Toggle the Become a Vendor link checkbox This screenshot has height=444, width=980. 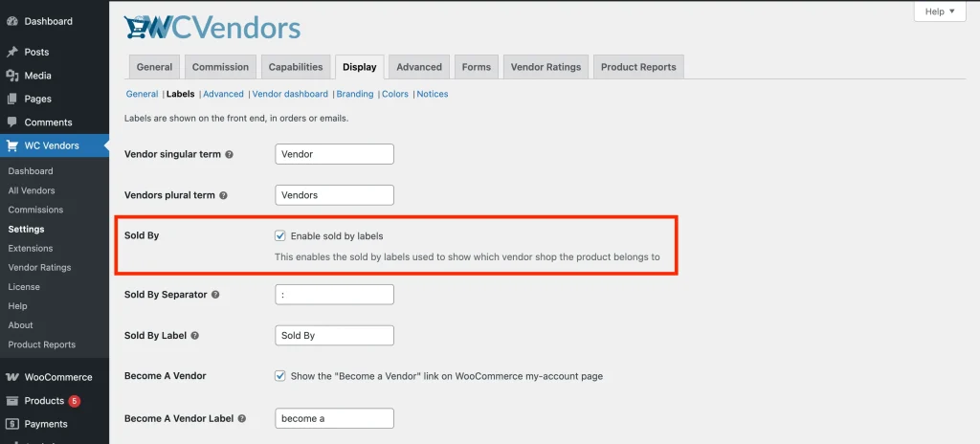point(280,376)
